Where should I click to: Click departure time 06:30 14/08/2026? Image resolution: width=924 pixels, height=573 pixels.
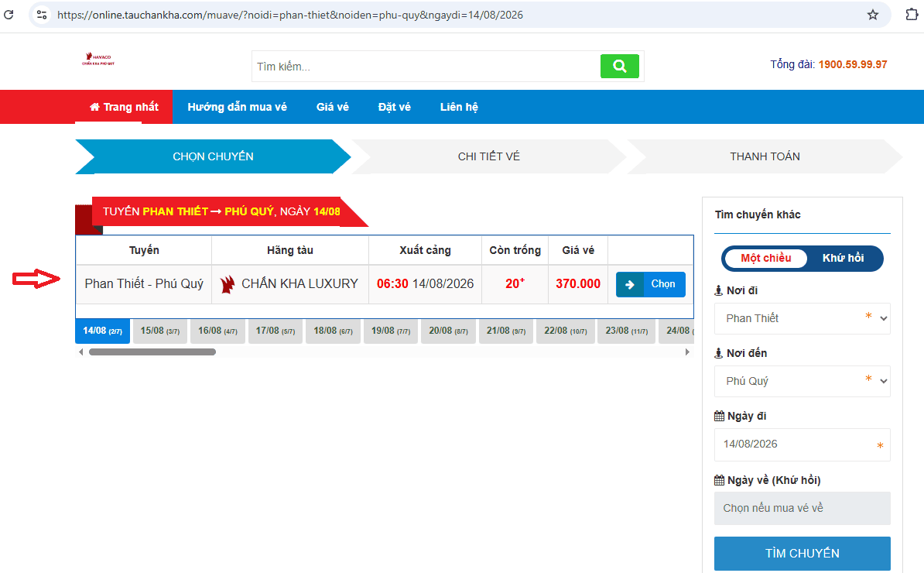425,284
